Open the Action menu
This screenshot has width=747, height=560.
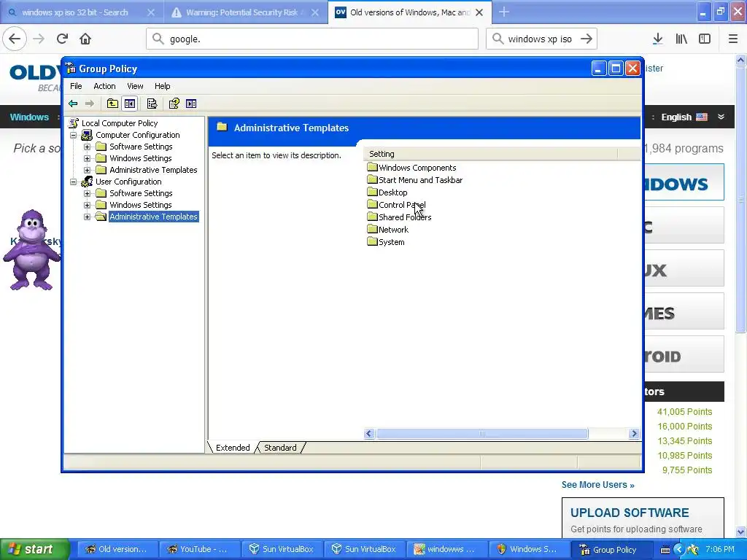pos(104,86)
